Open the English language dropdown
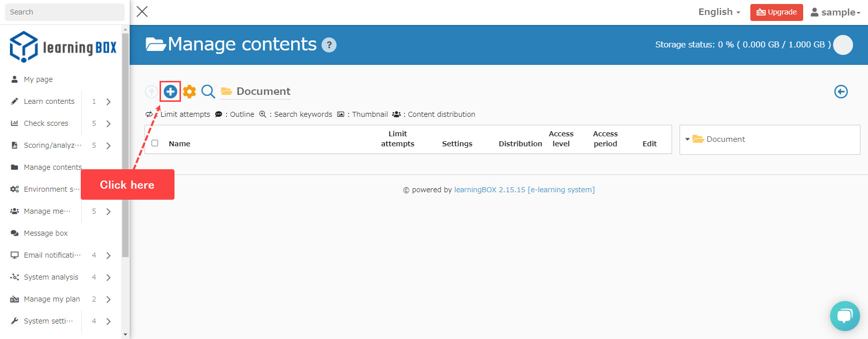Image resolution: width=868 pixels, height=339 pixels. click(719, 12)
